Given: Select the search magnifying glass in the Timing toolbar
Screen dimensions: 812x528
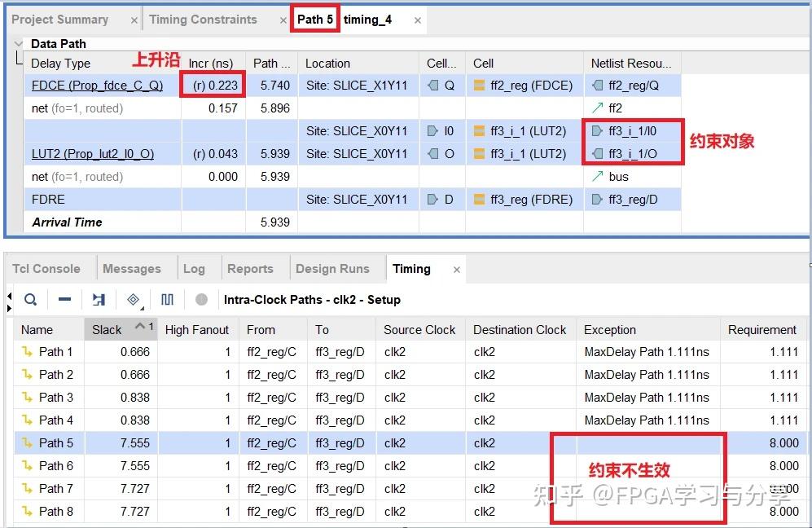Looking at the screenshot, I should (x=30, y=299).
